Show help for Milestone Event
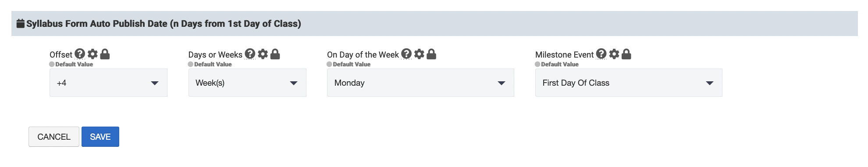Viewport: 868px width, 167px height. 601,54
